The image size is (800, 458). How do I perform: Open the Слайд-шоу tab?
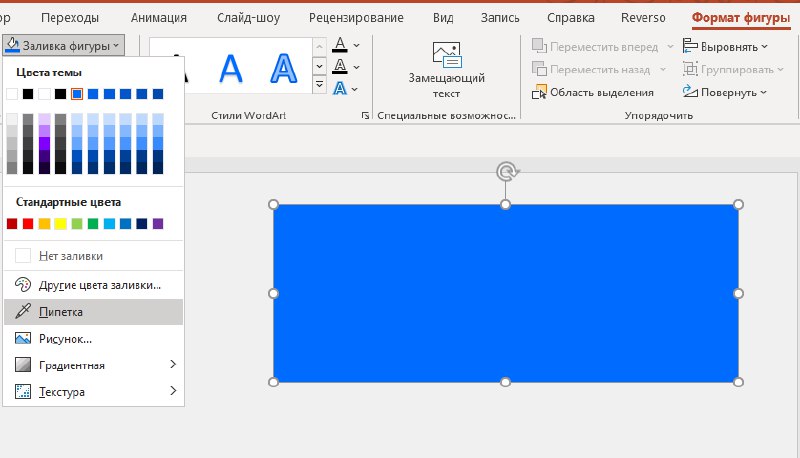[x=248, y=18]
